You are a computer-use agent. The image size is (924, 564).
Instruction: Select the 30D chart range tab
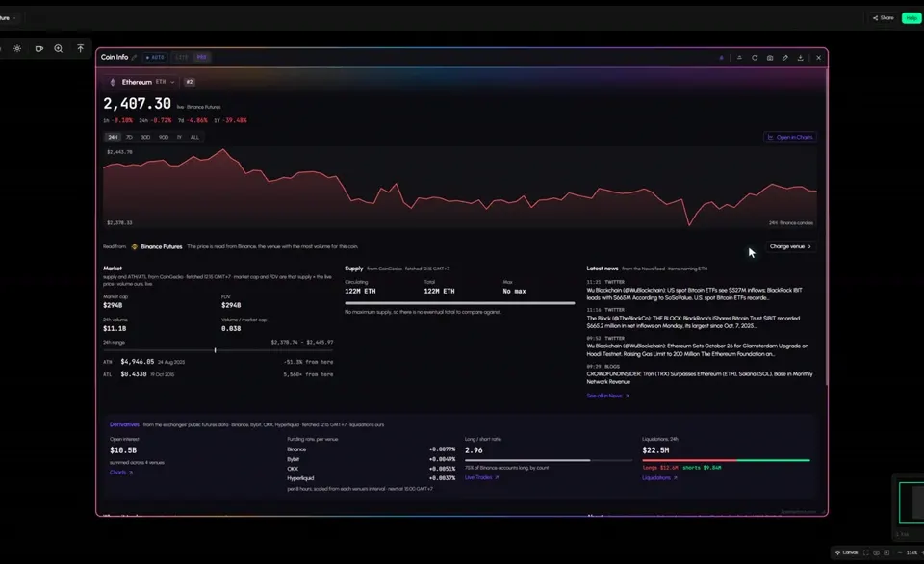pos(145,138)
